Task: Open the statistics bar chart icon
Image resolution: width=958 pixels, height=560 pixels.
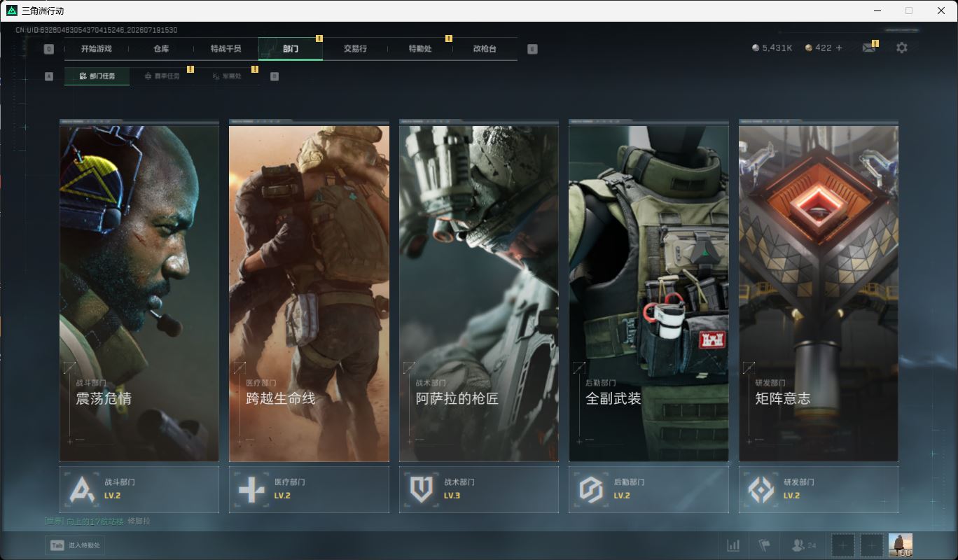Action: (x=733, y=545)
